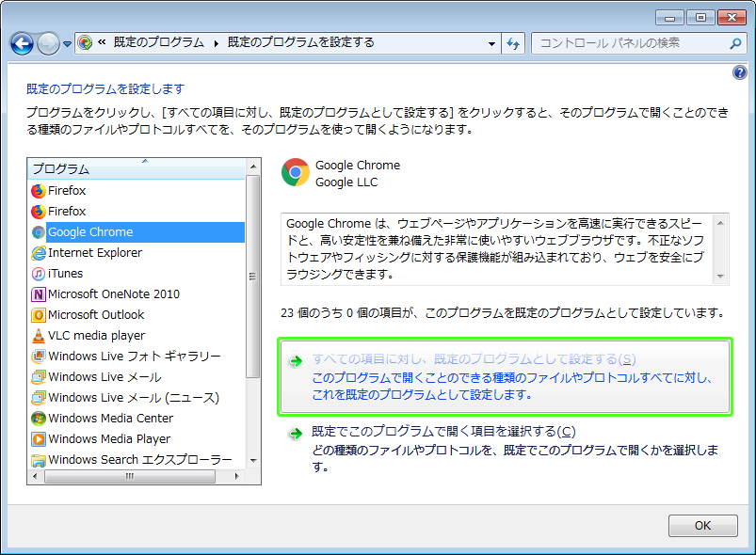Click green arrow beside 既定でこのプログラムで開く項目 option

click(296, 434)
